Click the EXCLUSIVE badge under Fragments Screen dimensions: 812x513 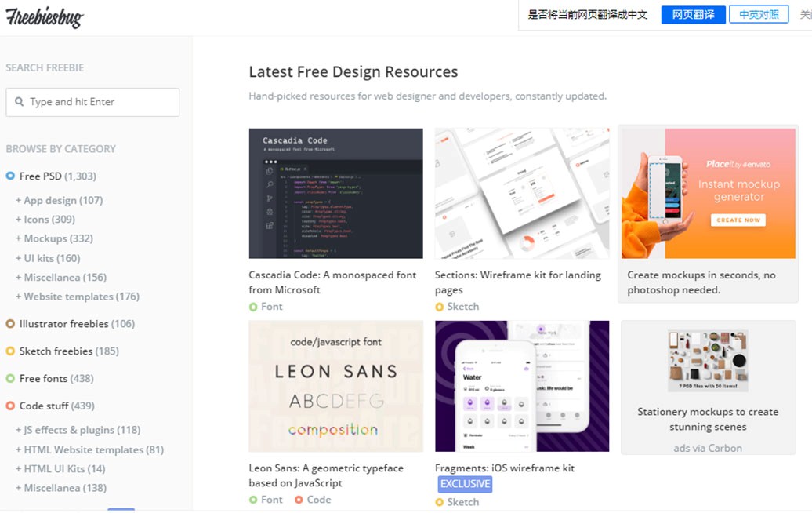[x=465, y=484]
